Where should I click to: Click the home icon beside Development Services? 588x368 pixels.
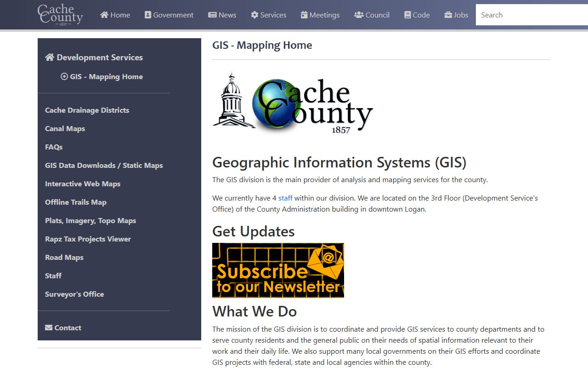pyautogui.click(x=50, y=57)
